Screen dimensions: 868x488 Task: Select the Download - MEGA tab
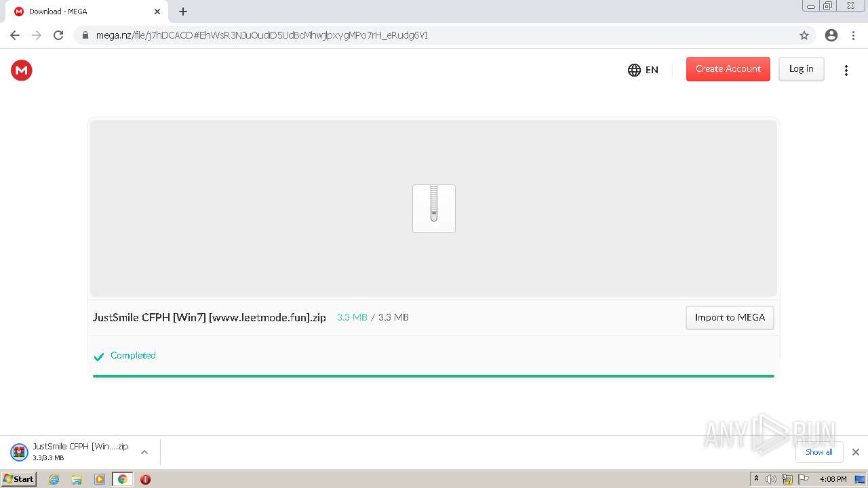[87, 12]
